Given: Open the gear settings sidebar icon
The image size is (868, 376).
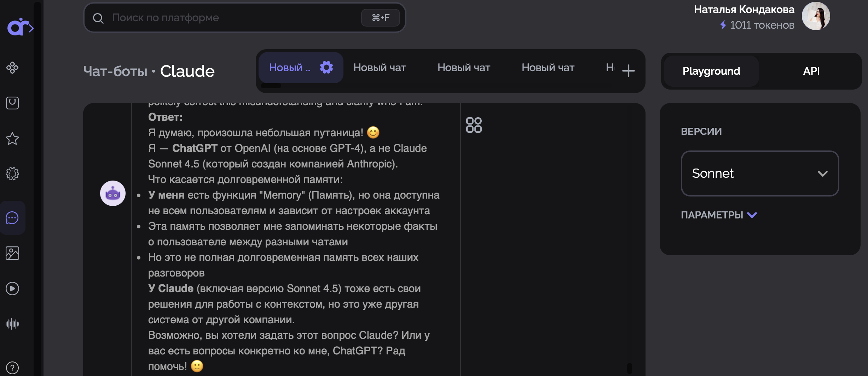Looking at the screenshot, I should tap(12, 174).
